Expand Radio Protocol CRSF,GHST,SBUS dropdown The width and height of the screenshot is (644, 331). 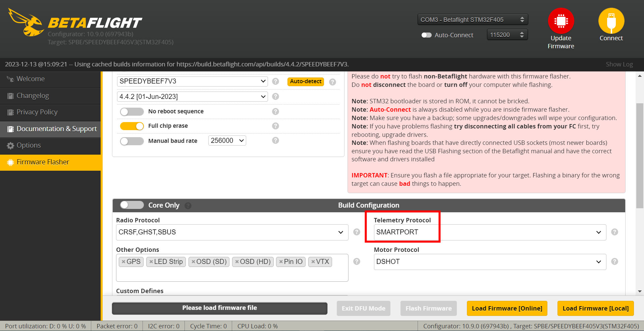click(232, 232)
